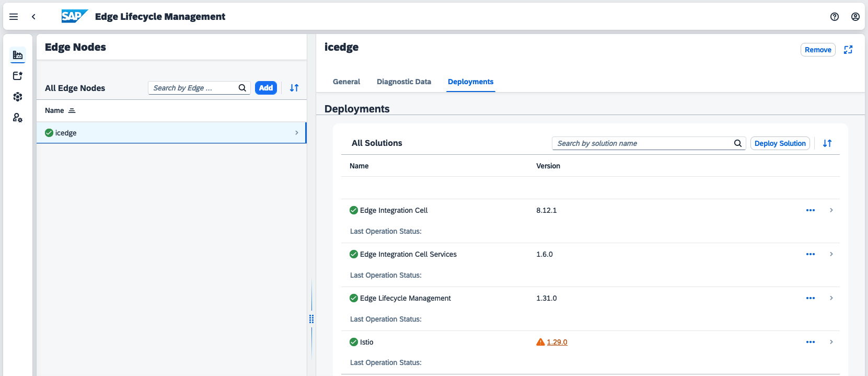Open the cube cluster icon in sidebar

pos(18,97)
